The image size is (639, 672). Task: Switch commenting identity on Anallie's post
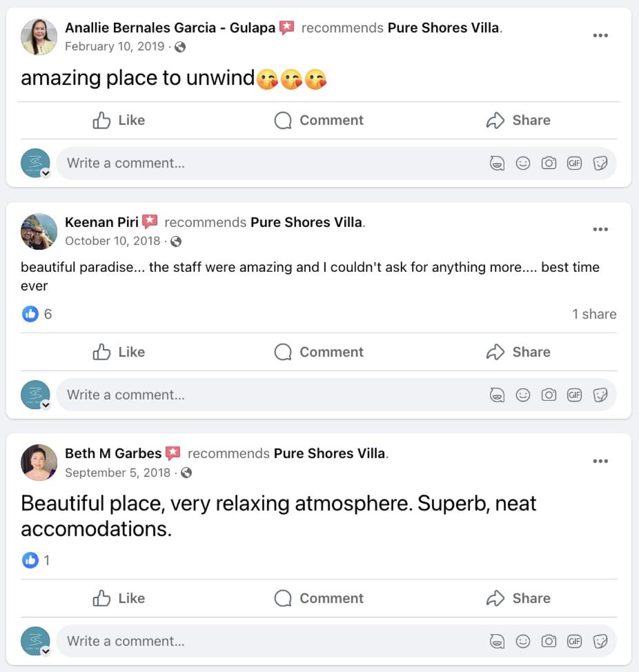[x=46, y=173]
